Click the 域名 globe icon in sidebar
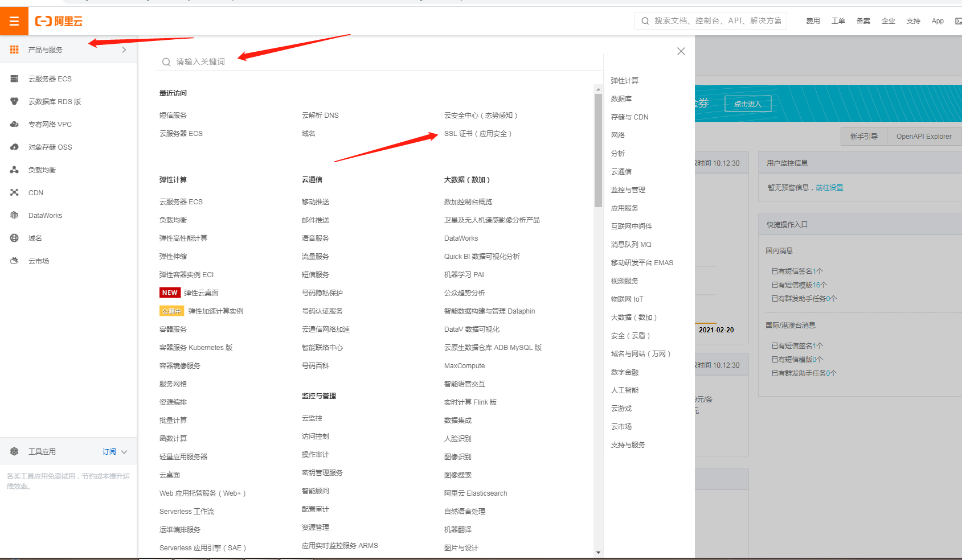 click(14, 238)
